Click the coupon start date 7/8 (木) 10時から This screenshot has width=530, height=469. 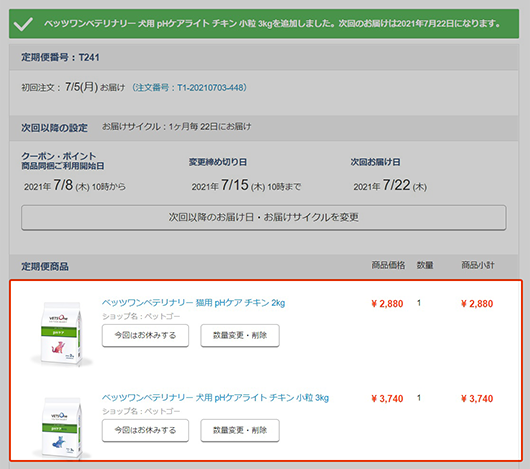75,186
